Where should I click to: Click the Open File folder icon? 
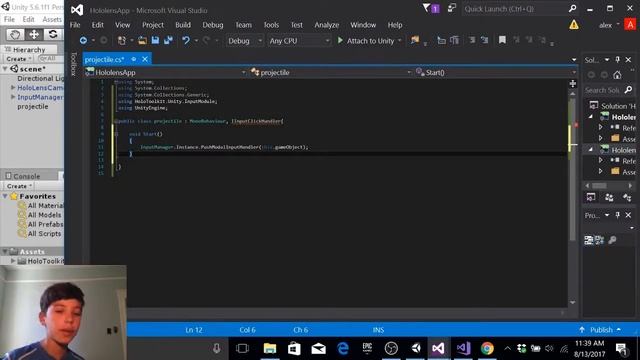point(142,40)
